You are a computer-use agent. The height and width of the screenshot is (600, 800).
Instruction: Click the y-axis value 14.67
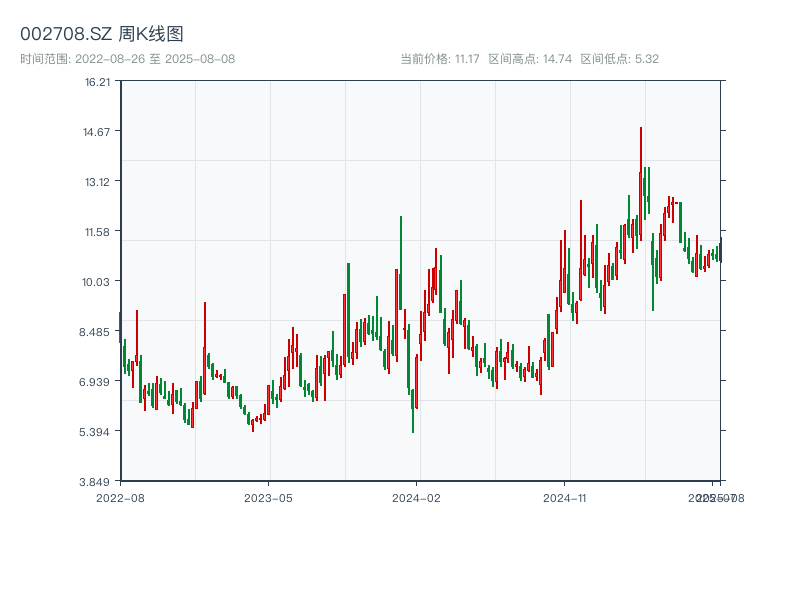96,132
